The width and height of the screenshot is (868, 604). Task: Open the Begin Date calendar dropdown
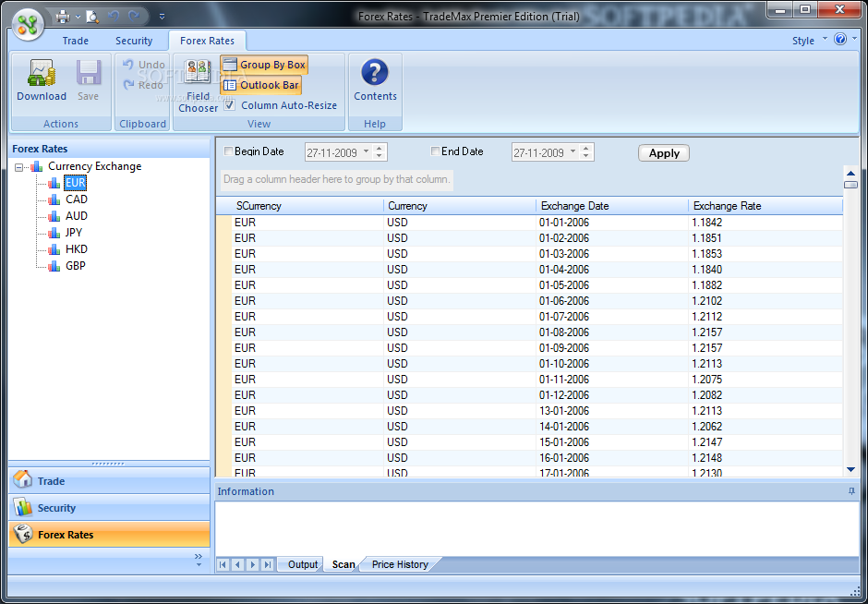point(366,151)
